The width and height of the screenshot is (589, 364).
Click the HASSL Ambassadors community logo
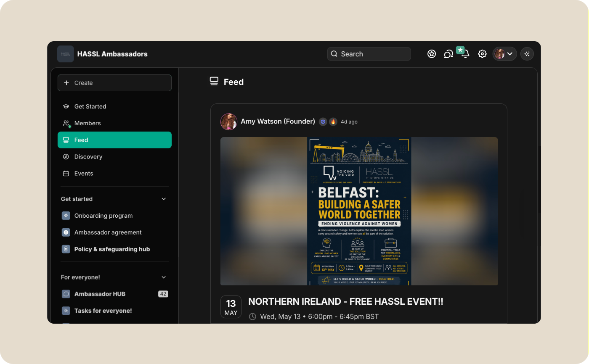click(x=66, y=54)
